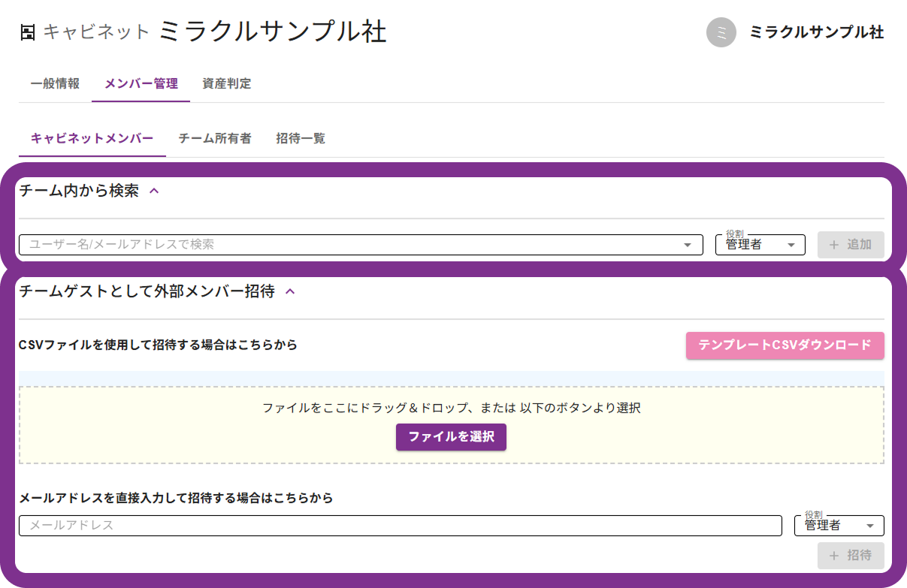The image size is (907, 588).
Task: Click the user name/email search field
Action: 346,245
